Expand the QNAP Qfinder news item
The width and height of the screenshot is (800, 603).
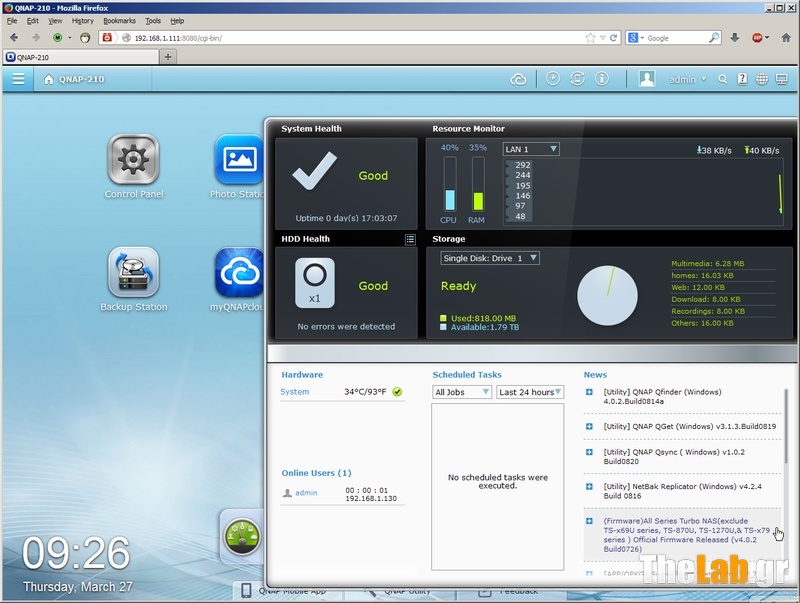[589, 392]
